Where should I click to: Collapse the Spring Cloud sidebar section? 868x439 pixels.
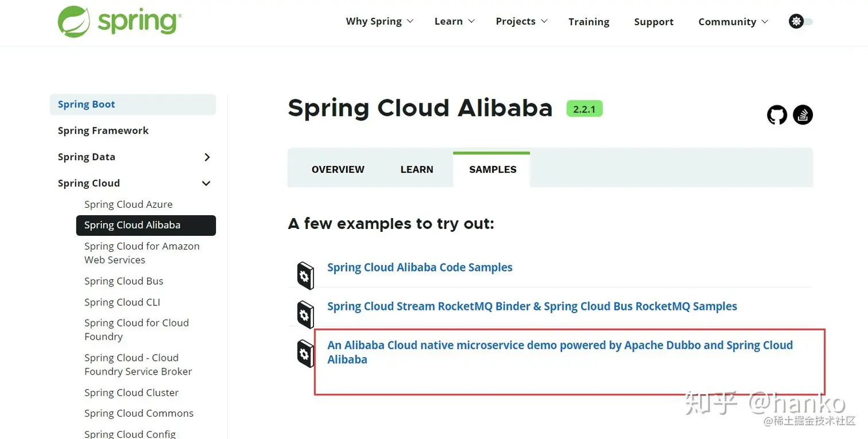[x=206, y=184]
